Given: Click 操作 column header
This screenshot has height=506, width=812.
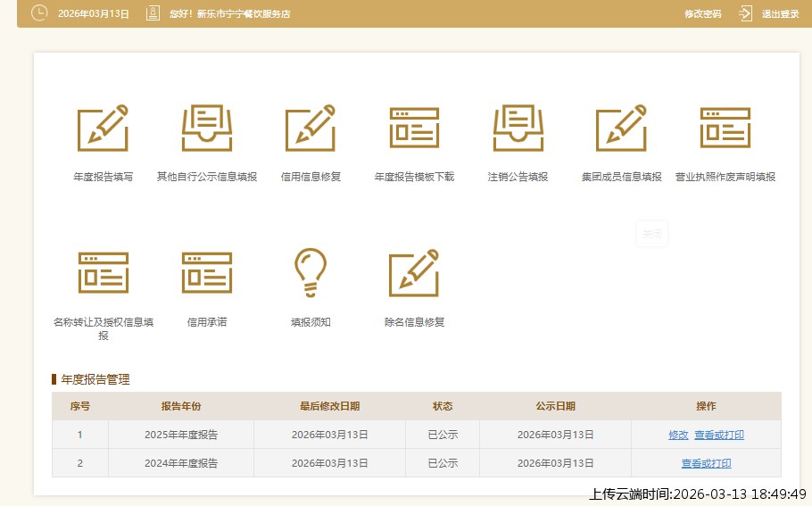Looking at the screenshot, I should click(x=707, y=406).
